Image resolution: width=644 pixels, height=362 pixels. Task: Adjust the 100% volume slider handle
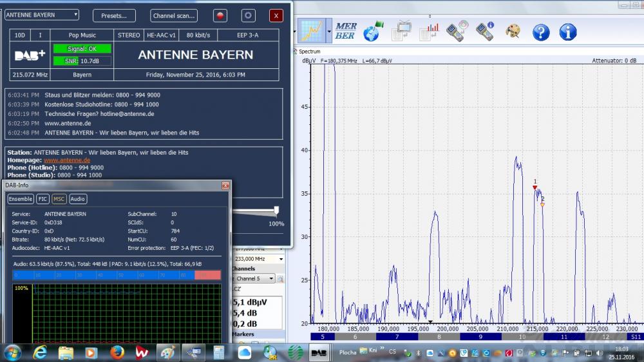tap(276, 211)
